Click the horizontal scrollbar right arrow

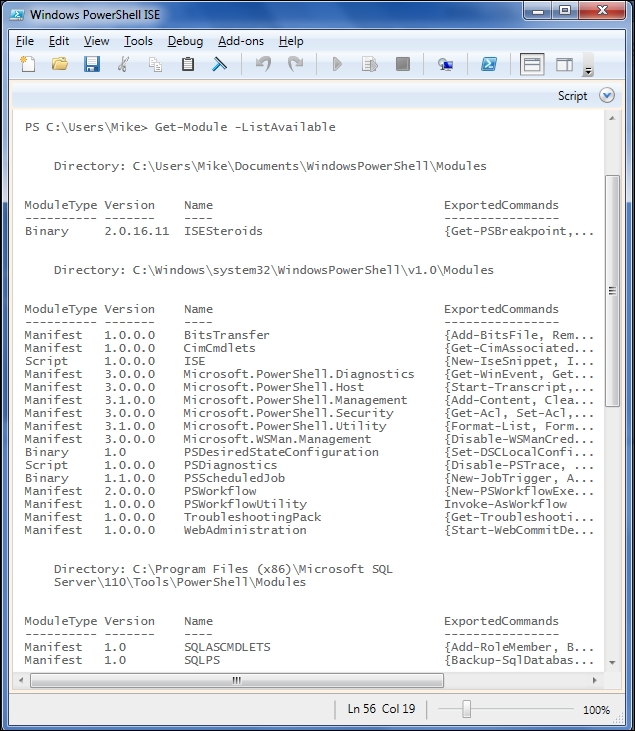594,680
